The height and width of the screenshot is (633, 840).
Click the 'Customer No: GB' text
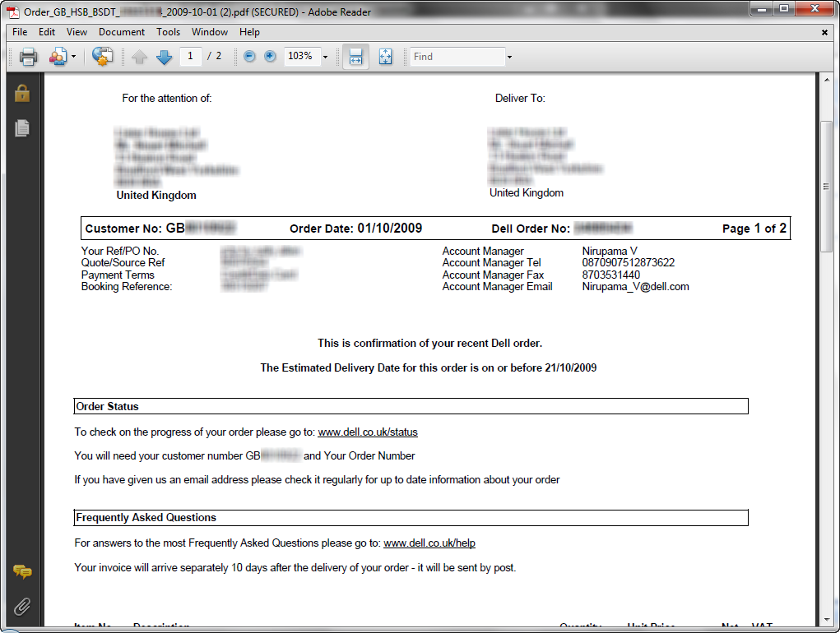point(135,229)
